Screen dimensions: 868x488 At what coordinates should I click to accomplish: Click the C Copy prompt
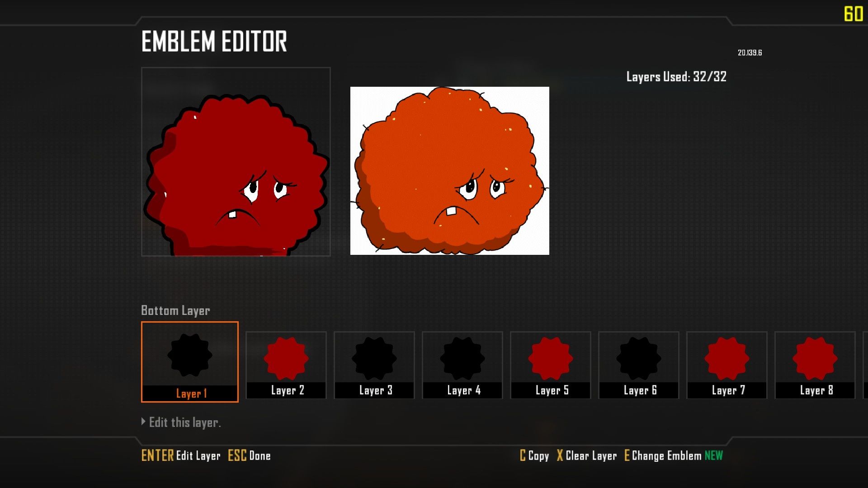pyautogui.click(x=534, y=455)
